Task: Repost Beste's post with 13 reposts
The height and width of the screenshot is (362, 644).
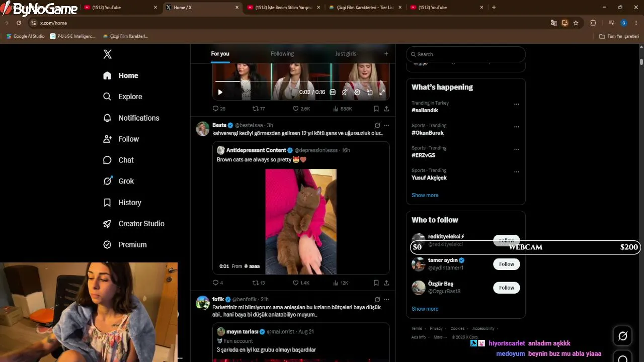Action: (x=259, y=283)
